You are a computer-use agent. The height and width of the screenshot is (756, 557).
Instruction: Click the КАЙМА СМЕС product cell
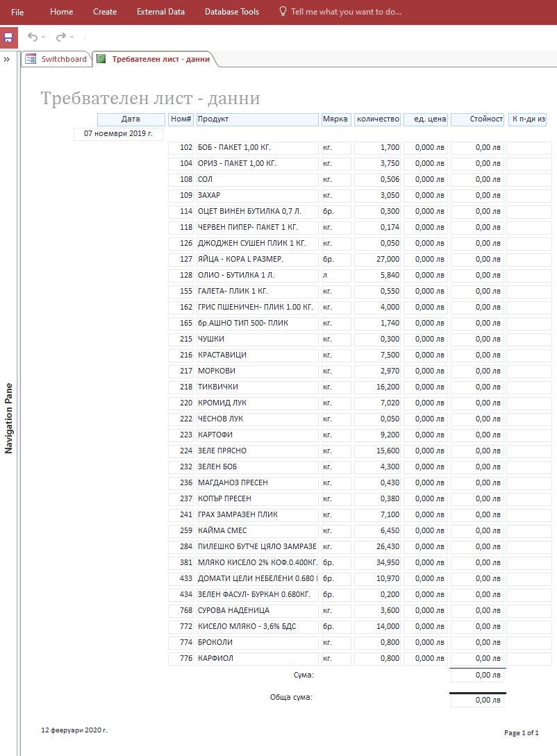click(x=258, y=530)
